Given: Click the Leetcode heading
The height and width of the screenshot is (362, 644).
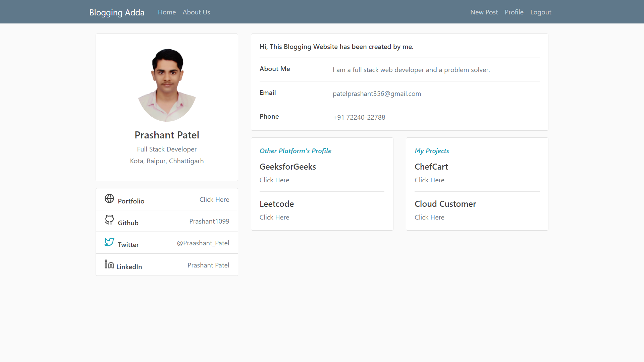Looking at the screenshot, I should coord(277,204).
